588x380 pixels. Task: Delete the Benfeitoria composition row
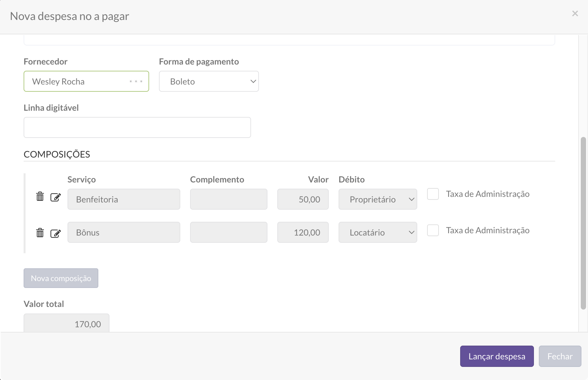tap(40, 197)
